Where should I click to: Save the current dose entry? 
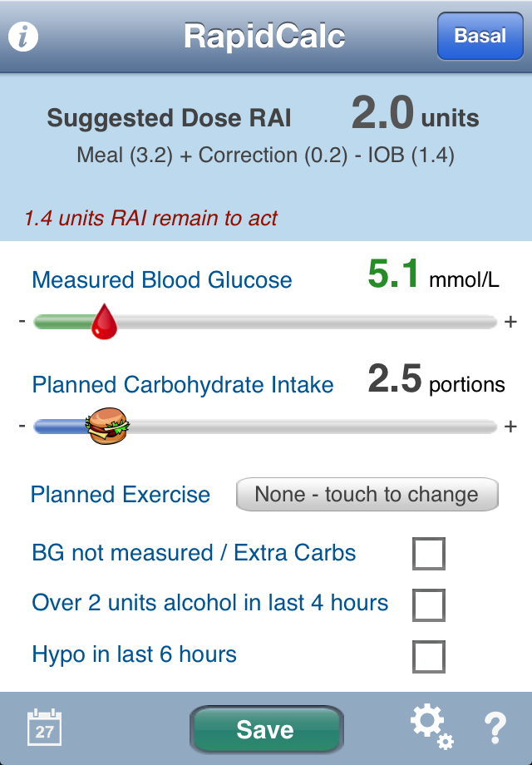click(267, 729)
